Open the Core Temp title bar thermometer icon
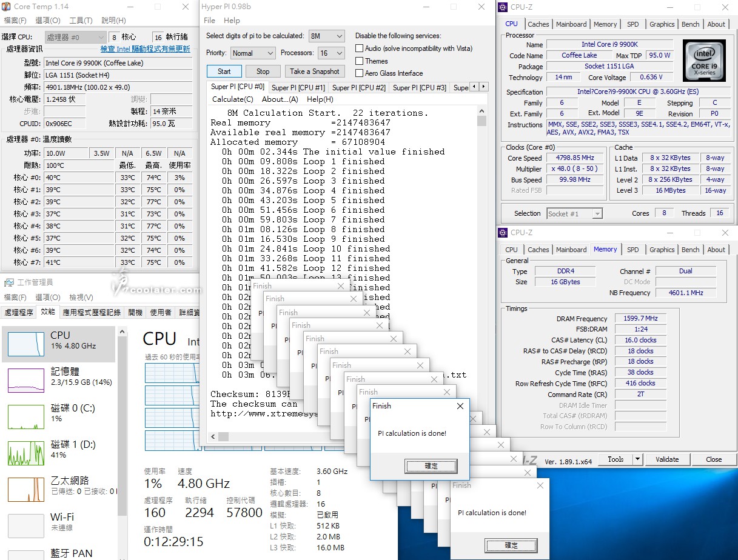The width and height of the screenshot is (738, 560). coord(6,7)
